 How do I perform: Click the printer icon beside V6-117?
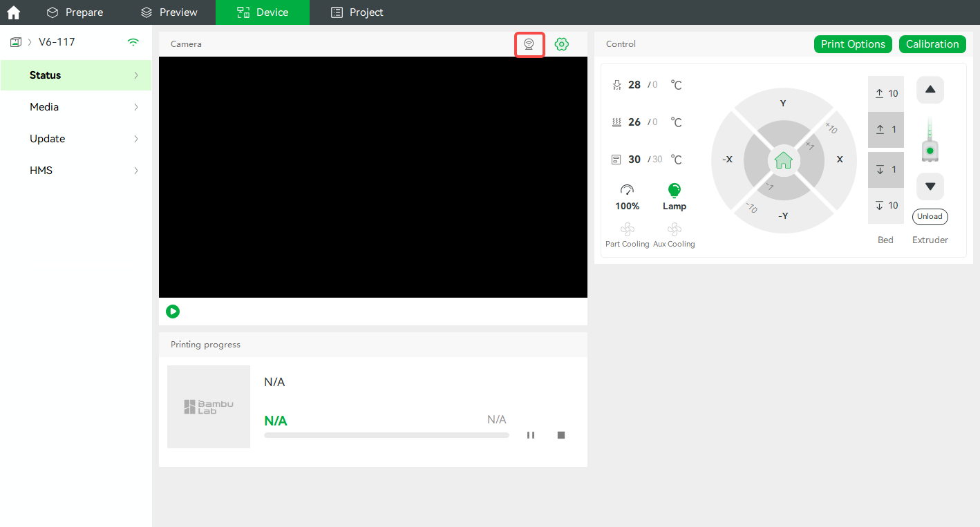[15, 42]
